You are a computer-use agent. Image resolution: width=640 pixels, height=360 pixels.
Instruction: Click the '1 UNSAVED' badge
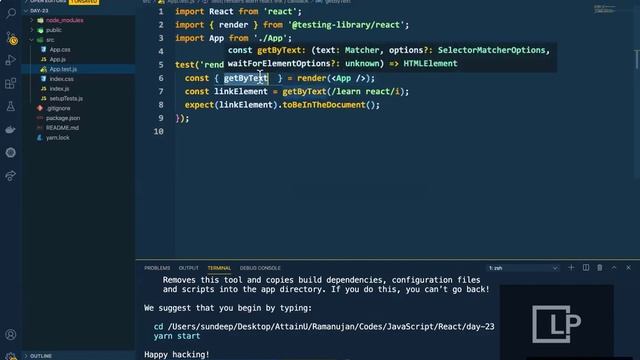[84, 2]
